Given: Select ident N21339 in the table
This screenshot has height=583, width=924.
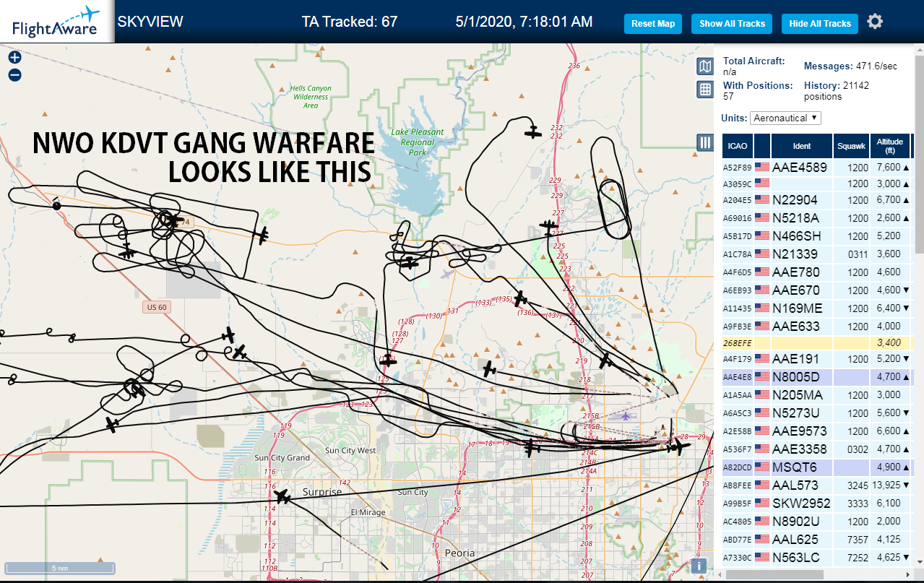Looking at the screenshot, I should [795, 254].
